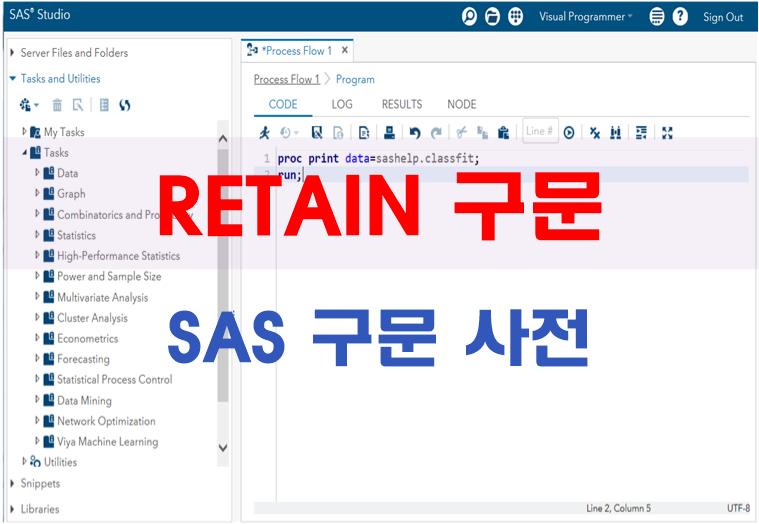This screenshot has height=524, width=759.
Task: Click the paste clipboard icon
Action: click(503, 133)
